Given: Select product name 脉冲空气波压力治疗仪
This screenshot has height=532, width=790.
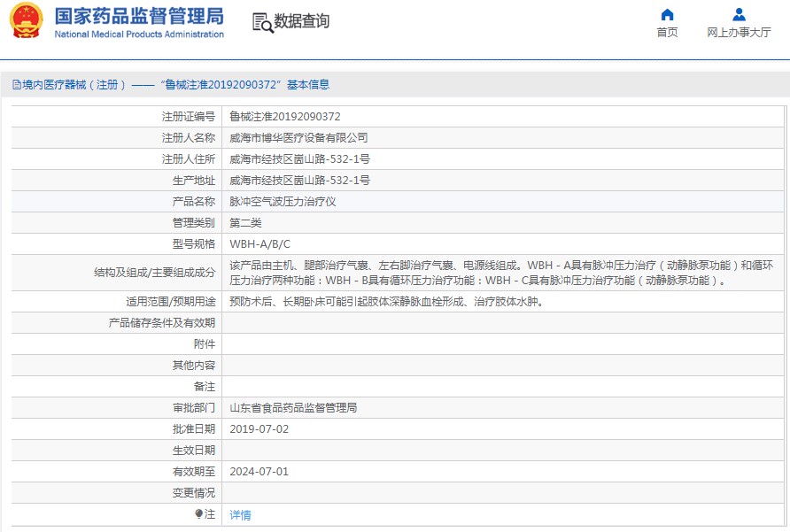Looking at the screenshot, I should click(283, 202).
